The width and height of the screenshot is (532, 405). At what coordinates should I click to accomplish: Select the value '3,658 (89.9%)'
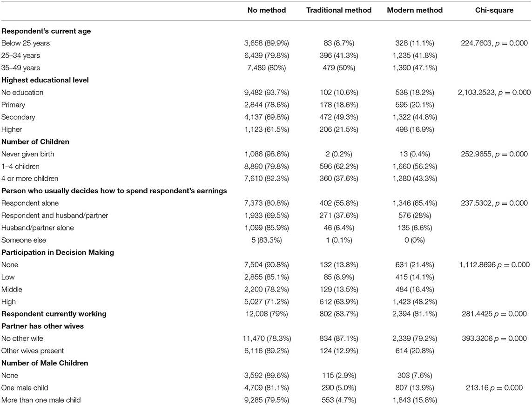click(267, 43)
